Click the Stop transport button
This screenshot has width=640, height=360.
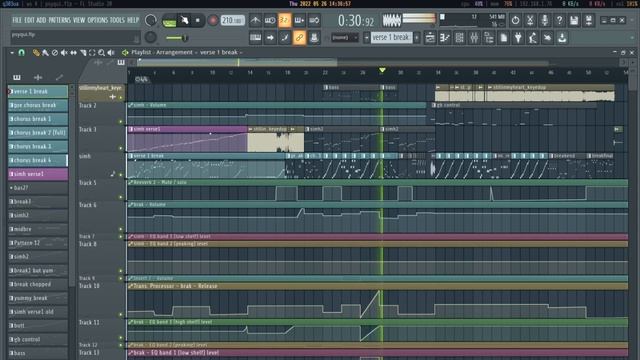[x=198, y=20]
